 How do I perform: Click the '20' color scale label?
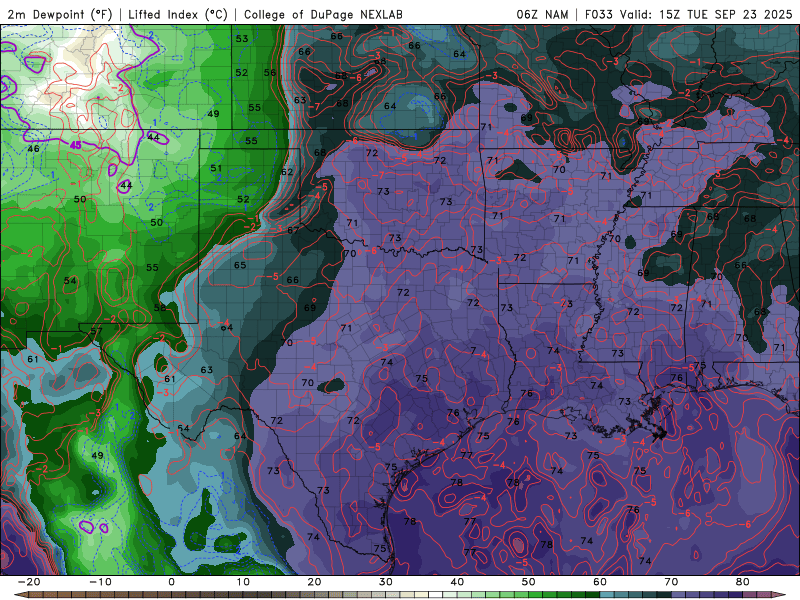point(314,582)
